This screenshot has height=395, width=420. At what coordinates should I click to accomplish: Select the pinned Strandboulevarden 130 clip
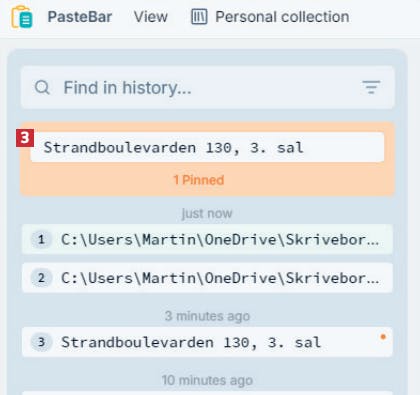pyautogui.click(x=207, y=147)
